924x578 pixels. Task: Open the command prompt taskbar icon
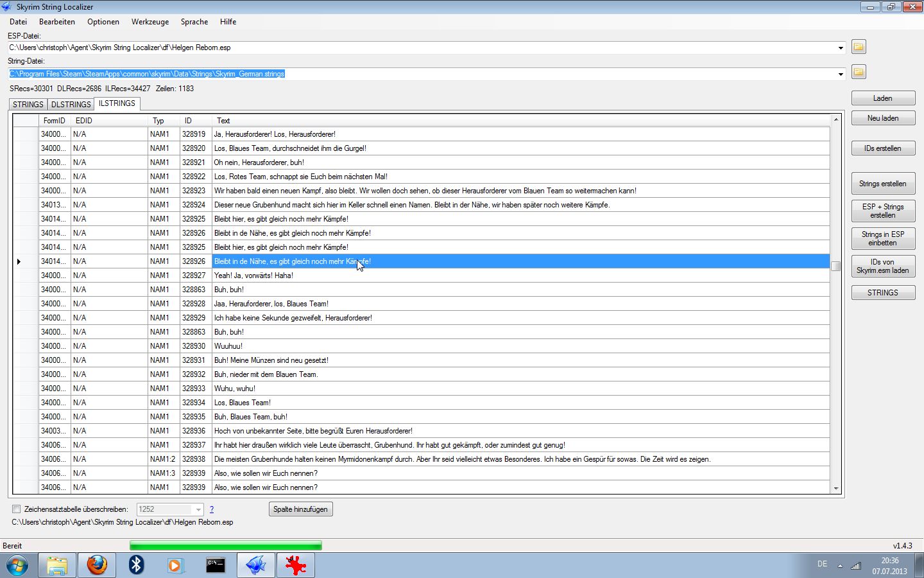216,565
